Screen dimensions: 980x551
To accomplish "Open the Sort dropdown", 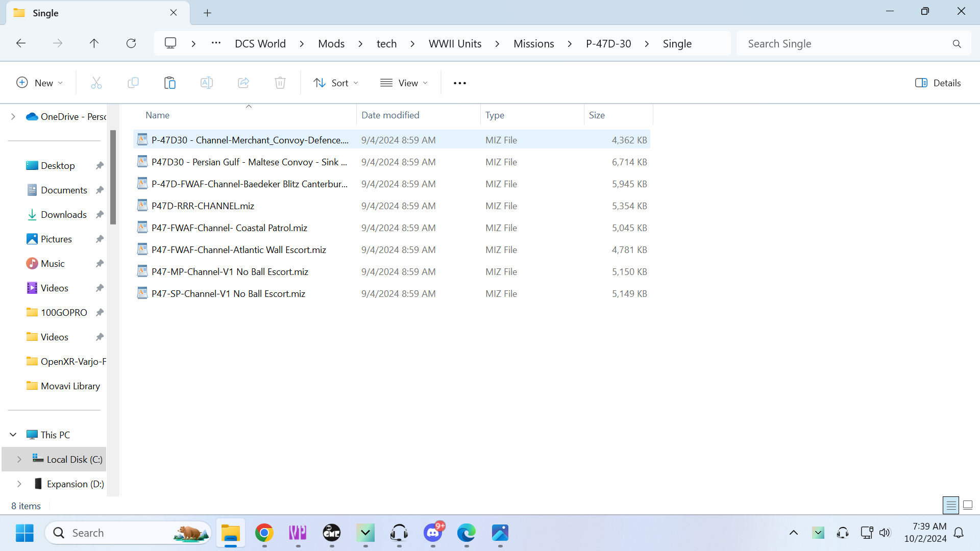I will (336, 83).
